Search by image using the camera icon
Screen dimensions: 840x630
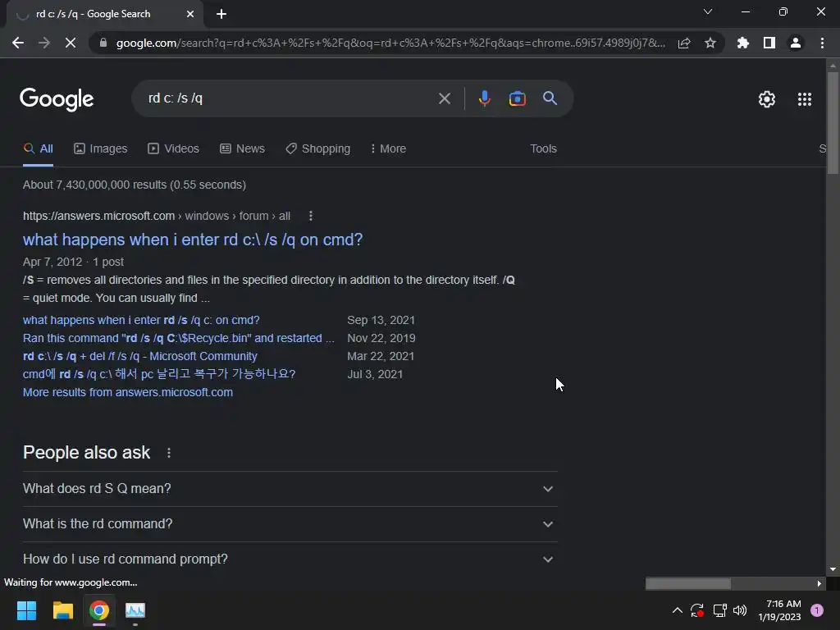coord(517,98)
